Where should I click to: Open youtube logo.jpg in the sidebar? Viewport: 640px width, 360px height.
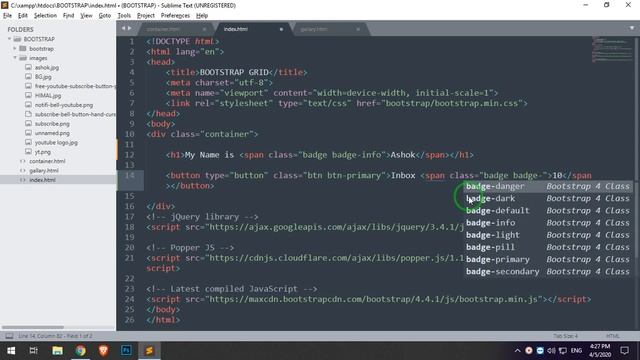[56, 142]
